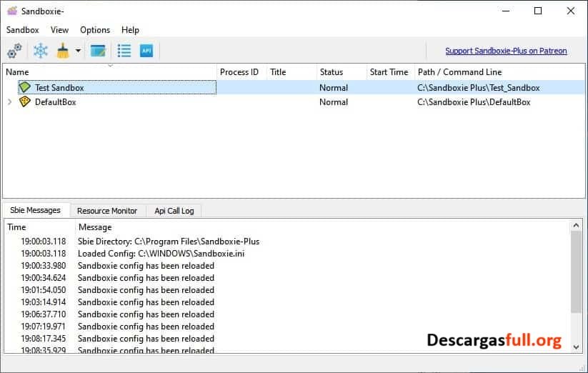Click the messages scrollbar up arrow
Viewport: 588px width, 373px height.
(576, 225)
